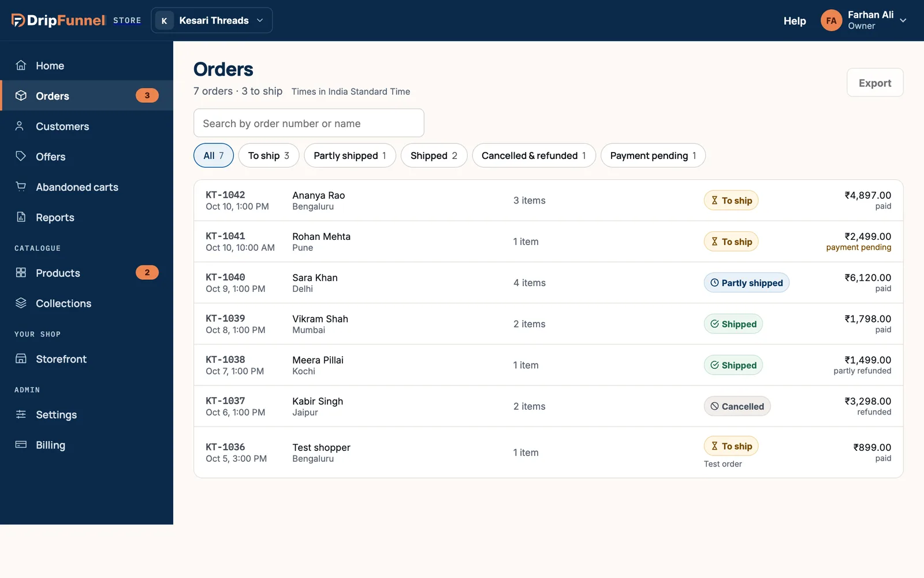Click the Offers tag icon
924x578 pixels.
[21, 156]
